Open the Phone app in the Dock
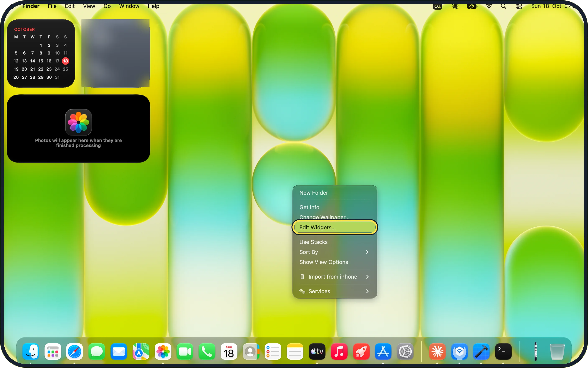Image resolution: width=588 pixels, height=368 pixels. [207, 352]
